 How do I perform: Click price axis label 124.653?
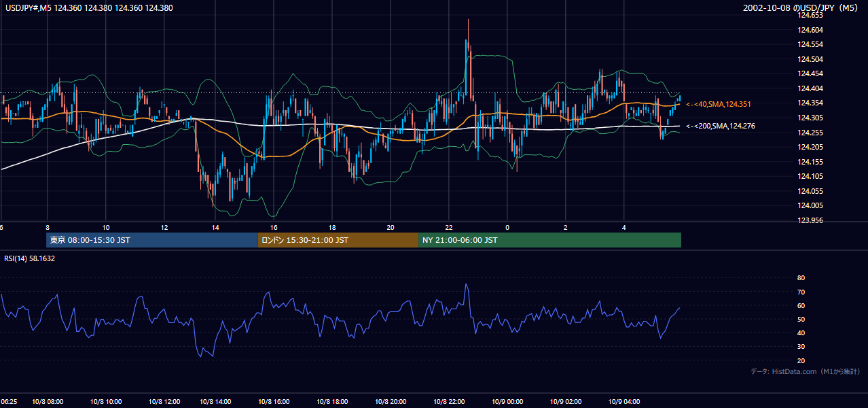tap(810, 15)
